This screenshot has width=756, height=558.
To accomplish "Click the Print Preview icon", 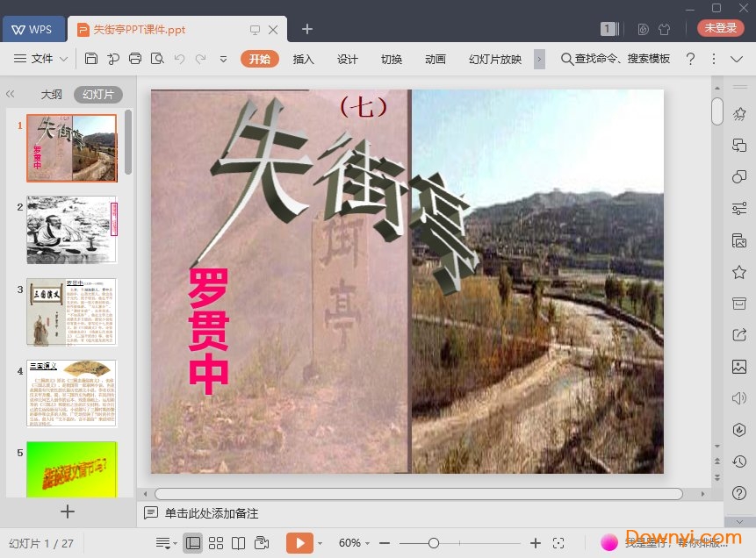I will (158, 59).
